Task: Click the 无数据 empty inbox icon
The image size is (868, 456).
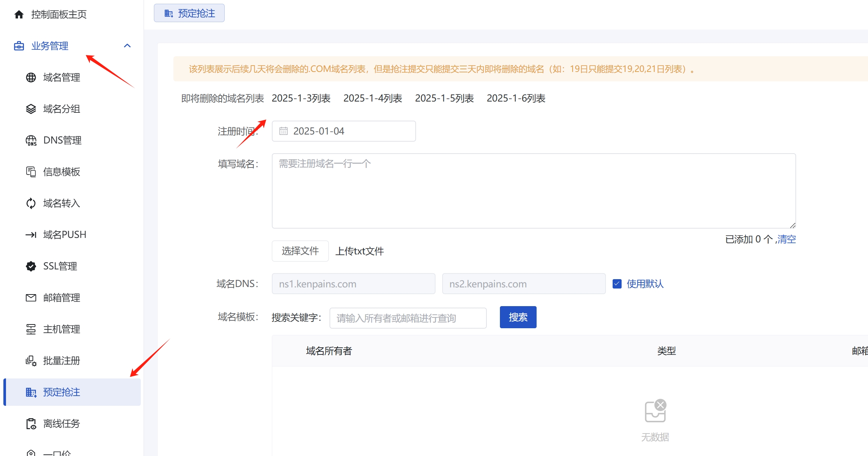Action: tap(655, 411)
